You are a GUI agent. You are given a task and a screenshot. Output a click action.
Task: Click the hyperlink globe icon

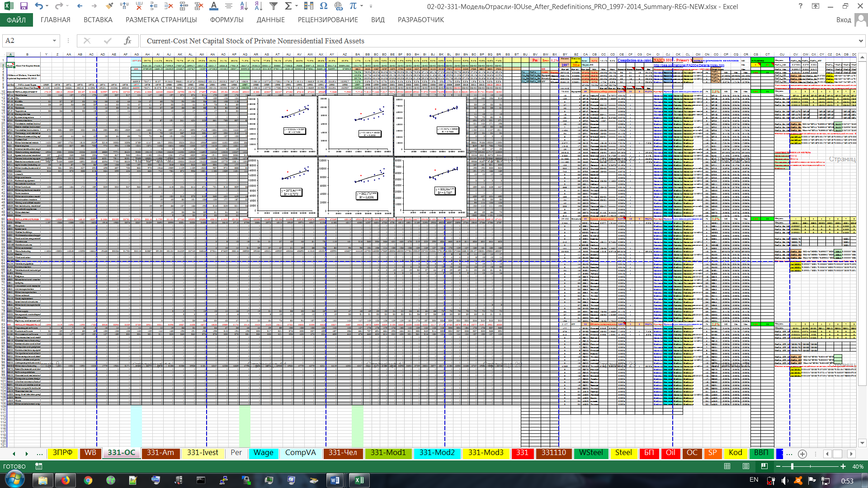coord(338,6)
